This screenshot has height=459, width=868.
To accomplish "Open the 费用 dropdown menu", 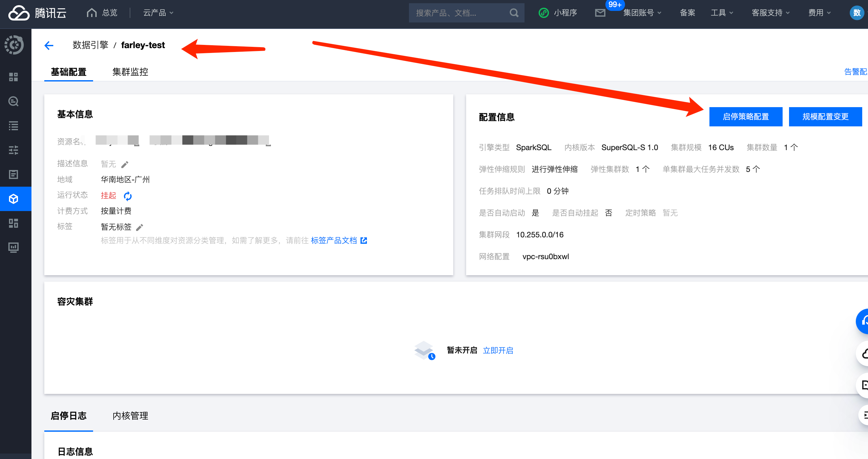I will [819, 13].
